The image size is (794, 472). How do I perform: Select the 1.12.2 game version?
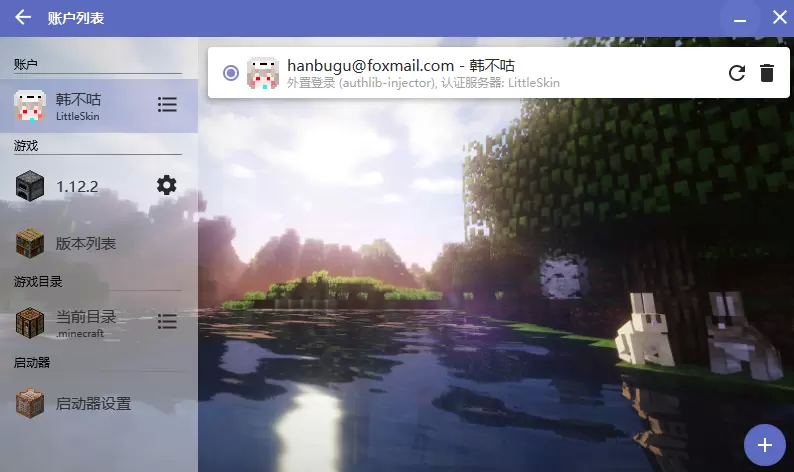tap(99, 186)
